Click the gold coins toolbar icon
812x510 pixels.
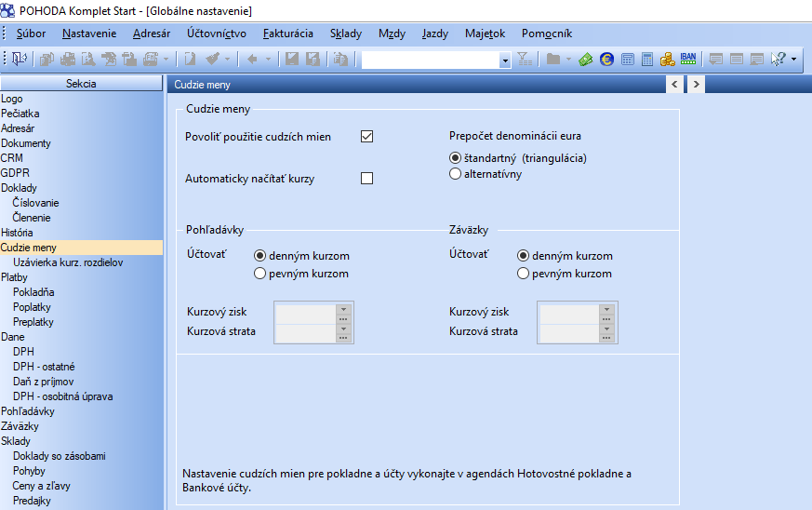pyautogui.click(x=667, y=59)
